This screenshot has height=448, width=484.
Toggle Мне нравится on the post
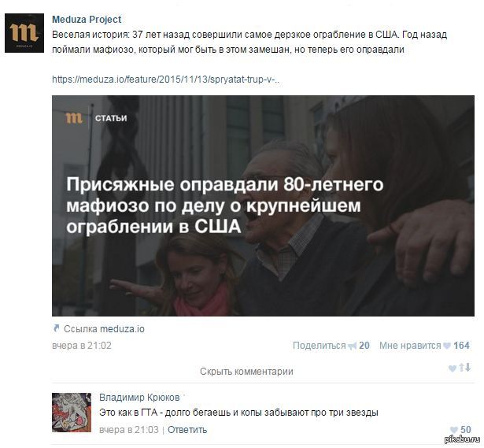tap(410, 346)
